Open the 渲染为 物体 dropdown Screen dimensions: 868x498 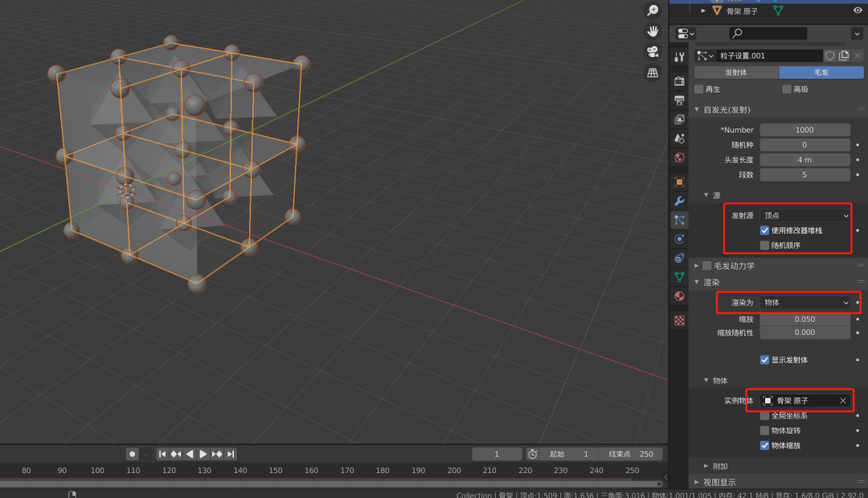[805, 302]
